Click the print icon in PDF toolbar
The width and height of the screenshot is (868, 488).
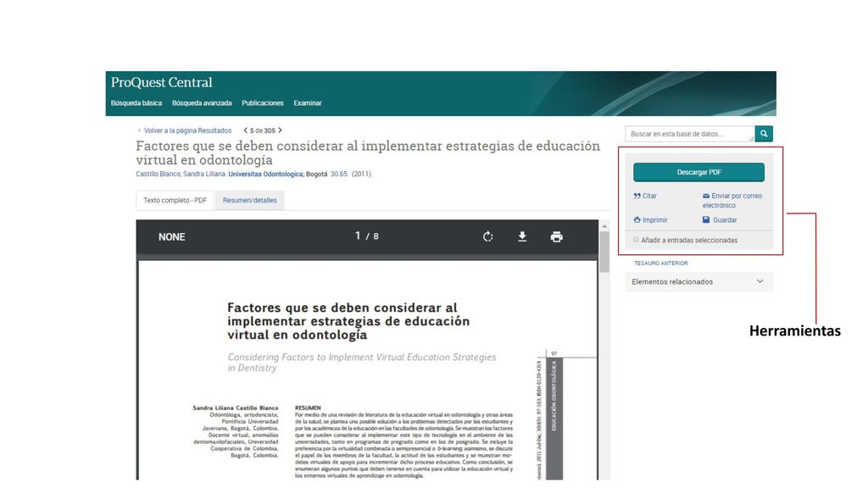556,237
